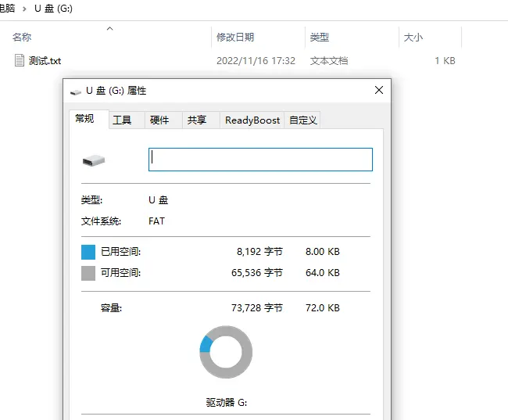508x420 pixels.
Task: Close the U 盘 (G:) 属性 dialog
Action: coord(379,90)
